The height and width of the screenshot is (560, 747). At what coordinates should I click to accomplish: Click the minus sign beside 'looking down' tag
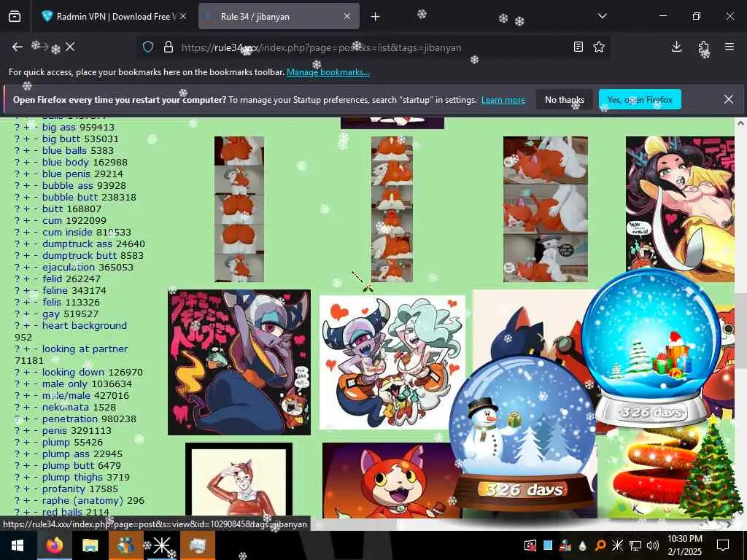(36, 373)
